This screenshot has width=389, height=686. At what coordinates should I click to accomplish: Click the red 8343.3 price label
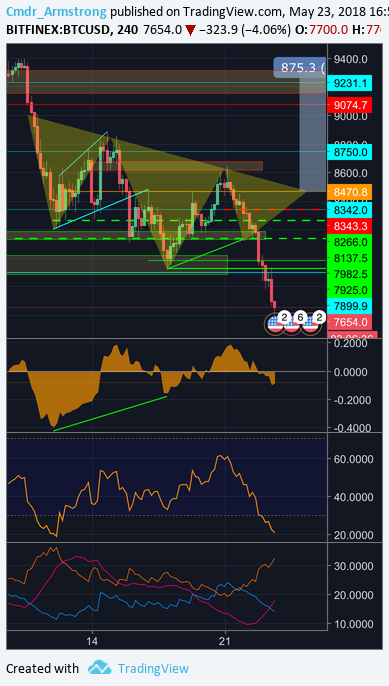(x=350, y=226)
